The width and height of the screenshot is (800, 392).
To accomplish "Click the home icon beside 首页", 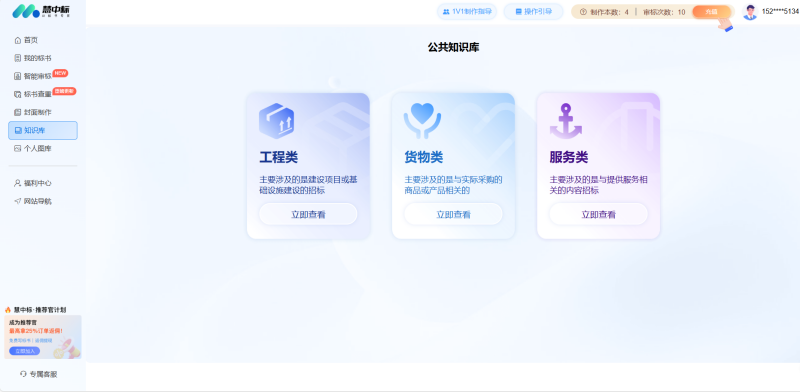I will 18,40.
